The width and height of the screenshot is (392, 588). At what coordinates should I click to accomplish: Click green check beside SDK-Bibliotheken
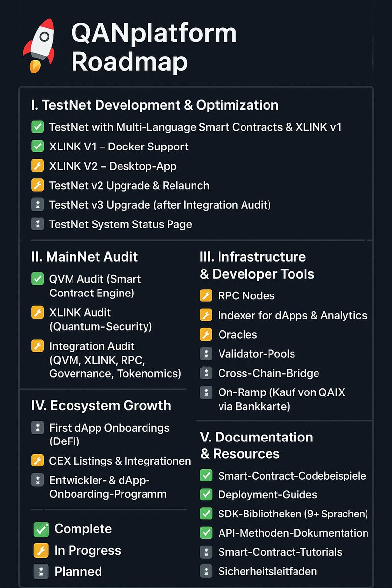[x=206, y=514]
